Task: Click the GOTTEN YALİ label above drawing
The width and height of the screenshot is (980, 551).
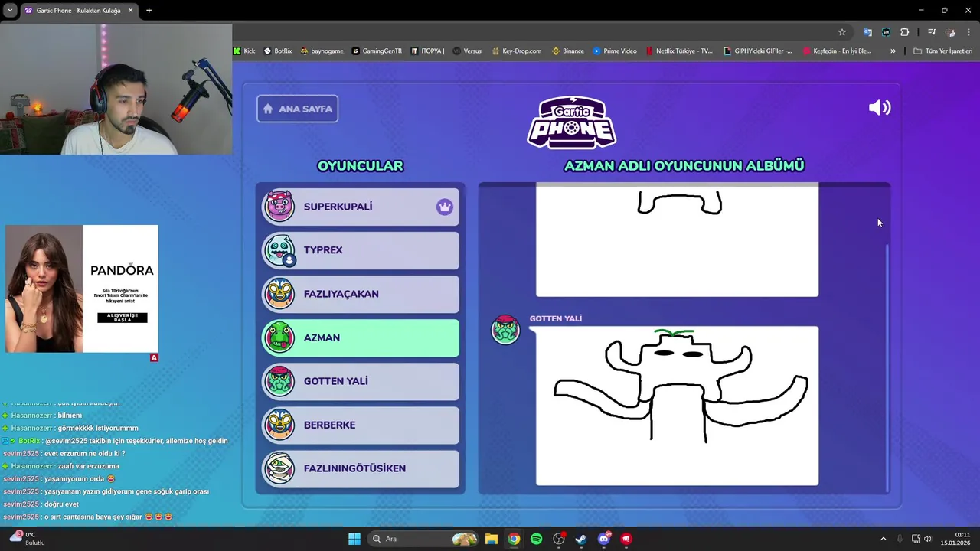Action: [556, 318]
